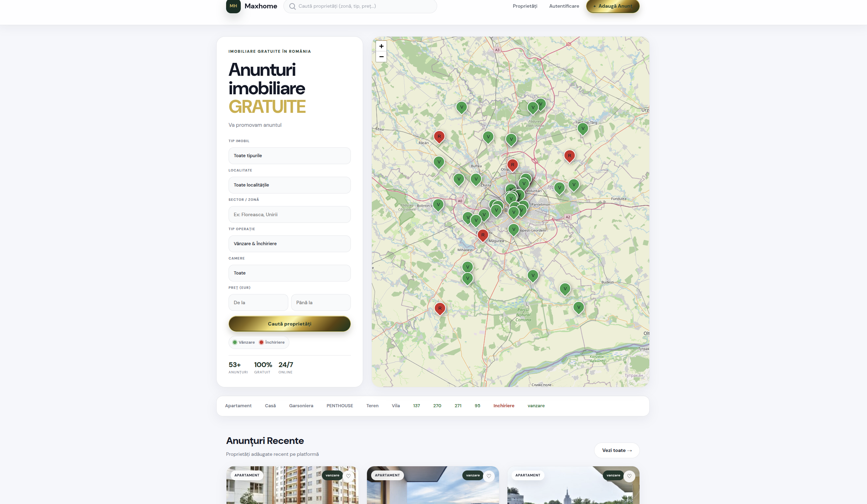This screenshot has height=504, width=867.
Task: Select the Apartament category tab
Action: tap(238, 406)
